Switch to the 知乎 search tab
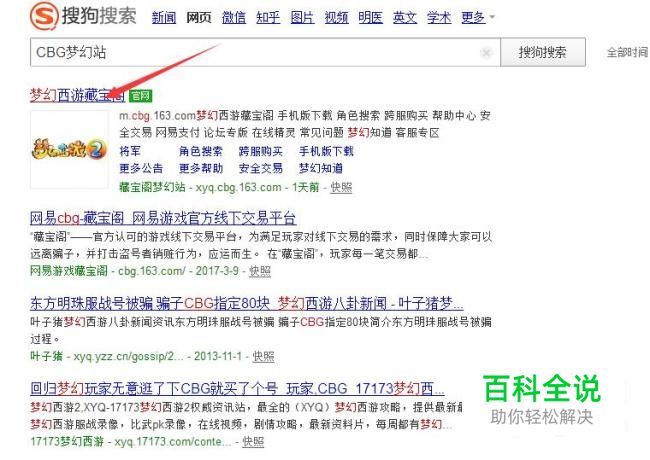Viewport: 650px width, 460px height. click(268, 17)
